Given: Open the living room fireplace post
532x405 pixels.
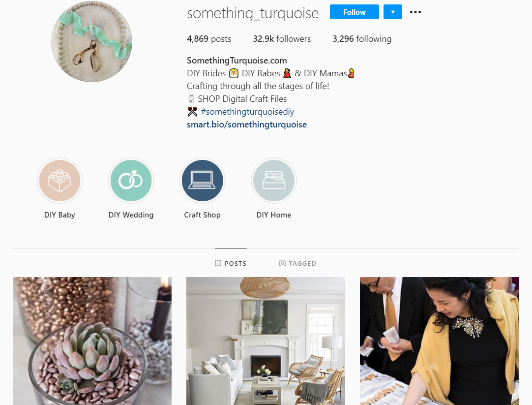Looking at the screenshot, I should (266, 341).
